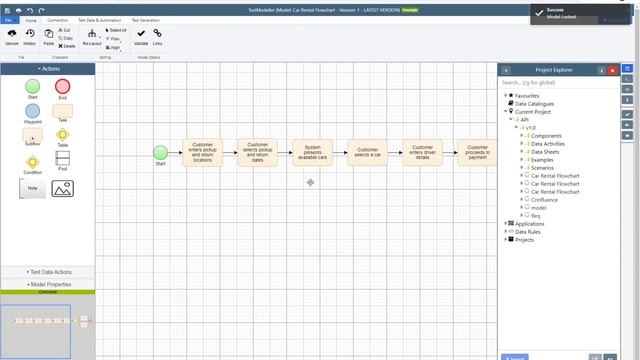Click the Overview minimap thumbnail
This screenshot has height=360, width=640.
47,327
